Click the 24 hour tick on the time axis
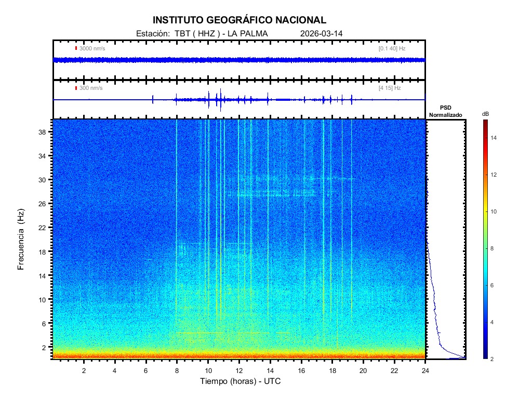Screen dimensions: 532x399 [x=425, y=370]
